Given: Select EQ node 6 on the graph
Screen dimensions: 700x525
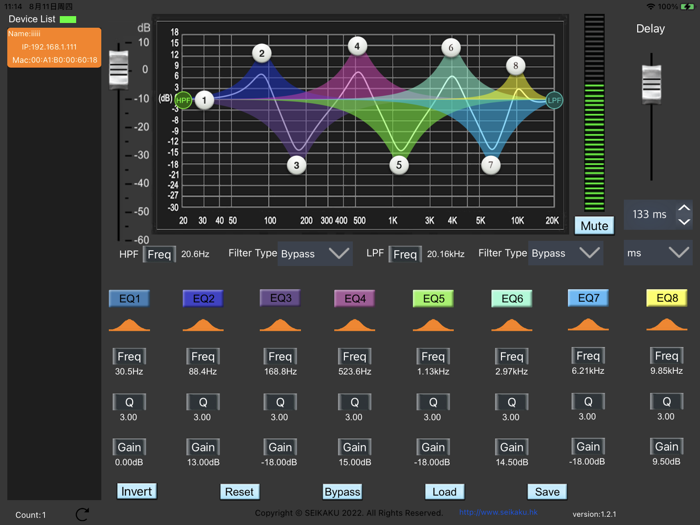Looking at the screenshot, I should [451, 48].
